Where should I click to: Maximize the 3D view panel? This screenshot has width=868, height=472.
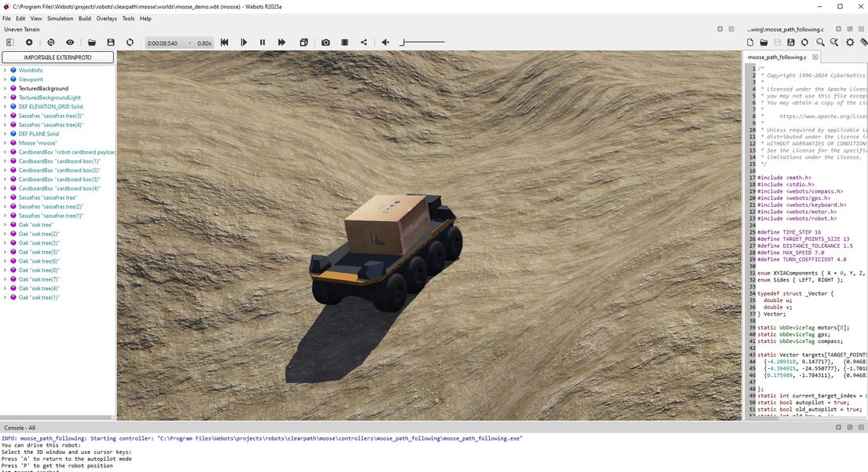[719, 29]
